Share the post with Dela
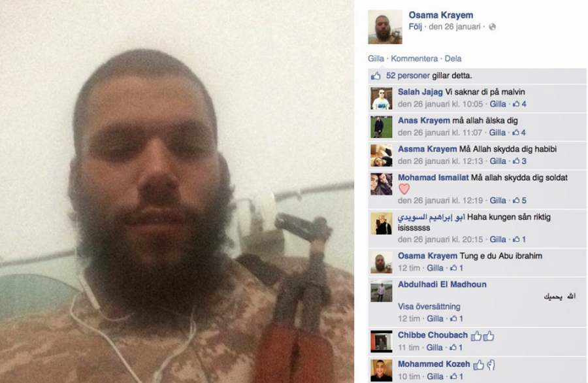Viewport: 588px width, 383px height. point(453,59)
